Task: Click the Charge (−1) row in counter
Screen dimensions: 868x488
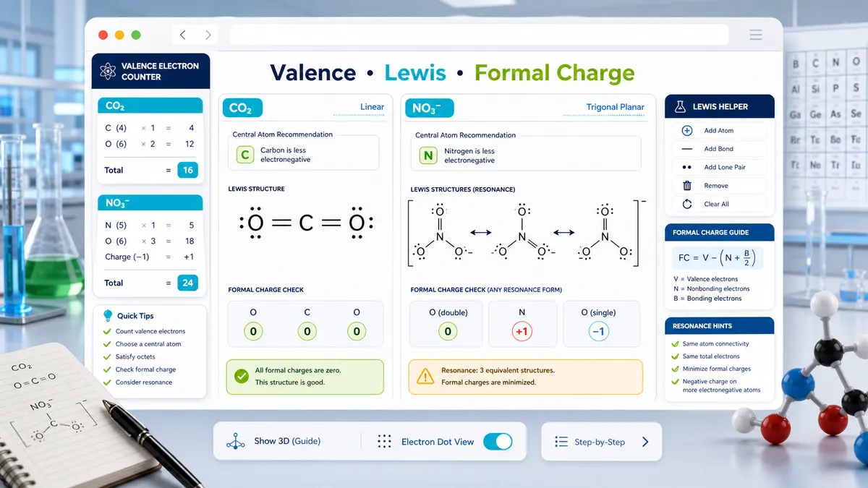Action: tap(150, 257)
